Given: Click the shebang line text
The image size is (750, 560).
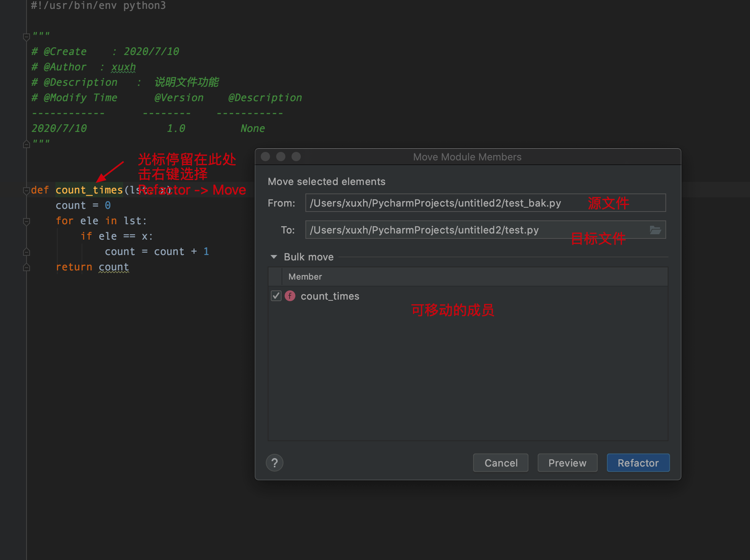Looking at the screenshot, I should click(98, 5).
